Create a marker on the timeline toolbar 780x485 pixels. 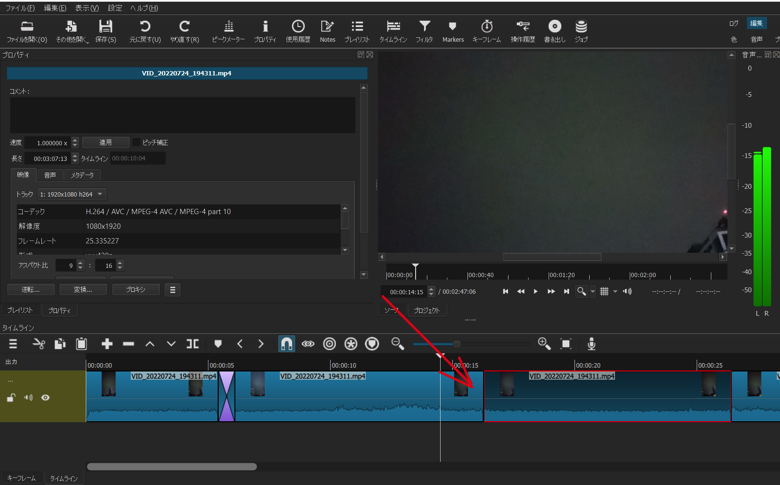click(218, 344)
